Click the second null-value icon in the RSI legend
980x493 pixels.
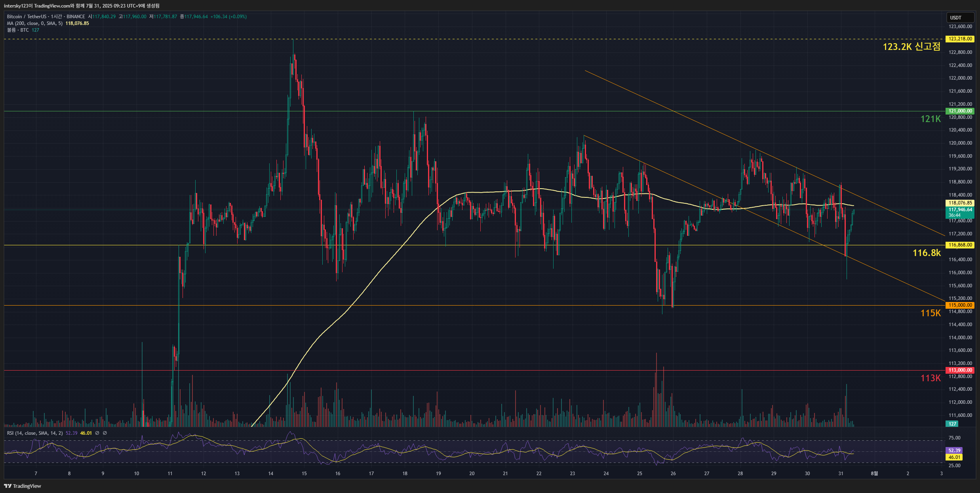(105, 433)
